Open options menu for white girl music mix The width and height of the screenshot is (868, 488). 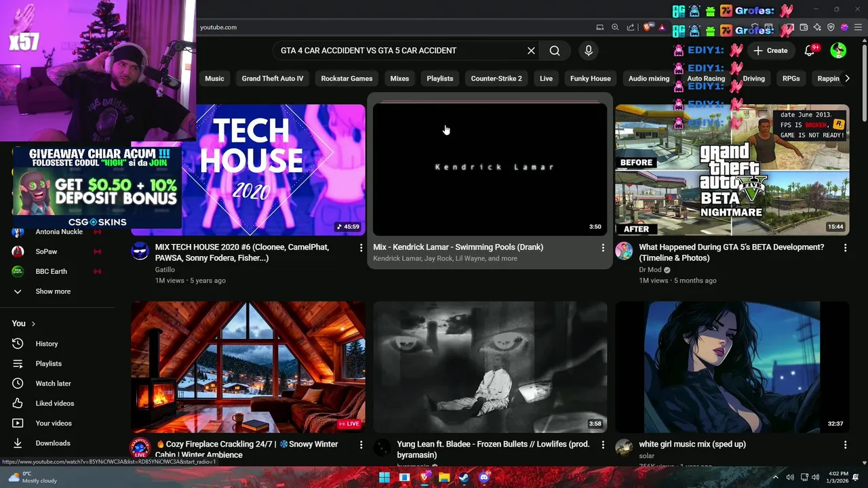(845, 445)
